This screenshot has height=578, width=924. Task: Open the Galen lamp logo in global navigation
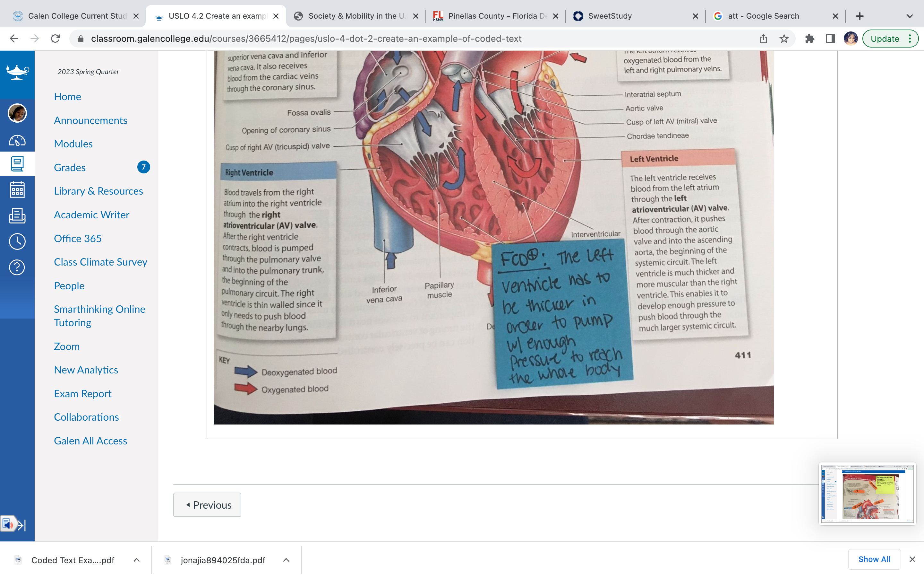(x=17, y=72)
